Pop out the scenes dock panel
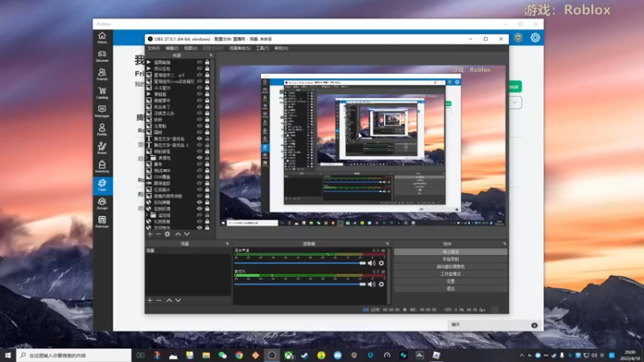The width and height of the screenshot is (644, 362). [227, 244]
